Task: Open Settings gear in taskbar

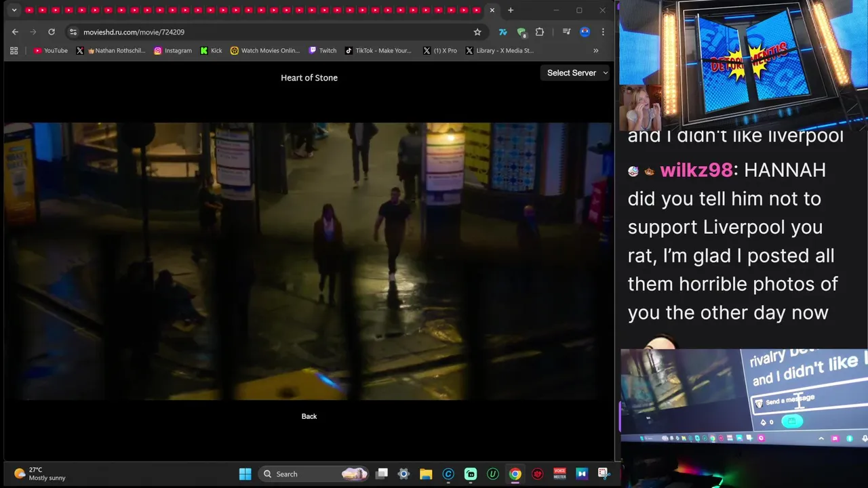Action: (403, 474)
